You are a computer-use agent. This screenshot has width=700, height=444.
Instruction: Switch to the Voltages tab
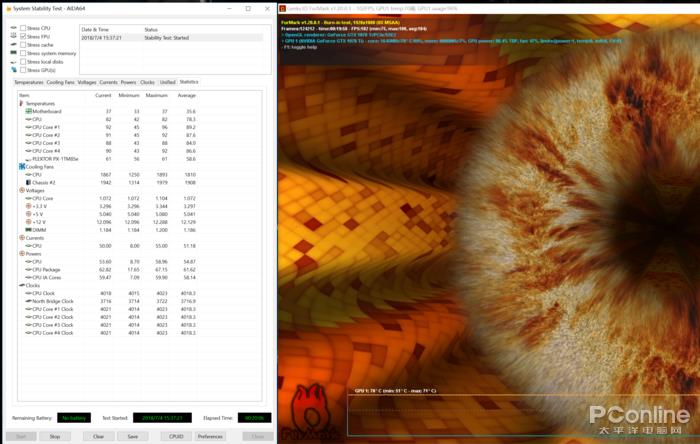[x=87, y=82]
